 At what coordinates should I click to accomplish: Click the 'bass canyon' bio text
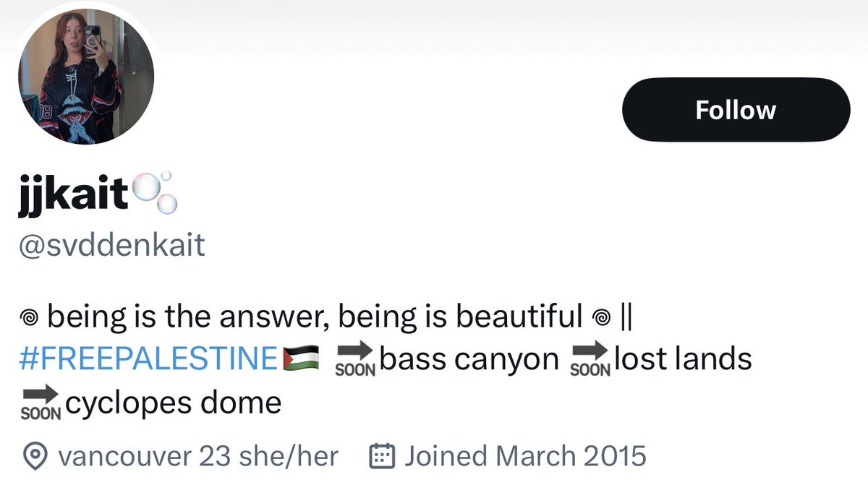pyautogui.click(x=469, y=359)
